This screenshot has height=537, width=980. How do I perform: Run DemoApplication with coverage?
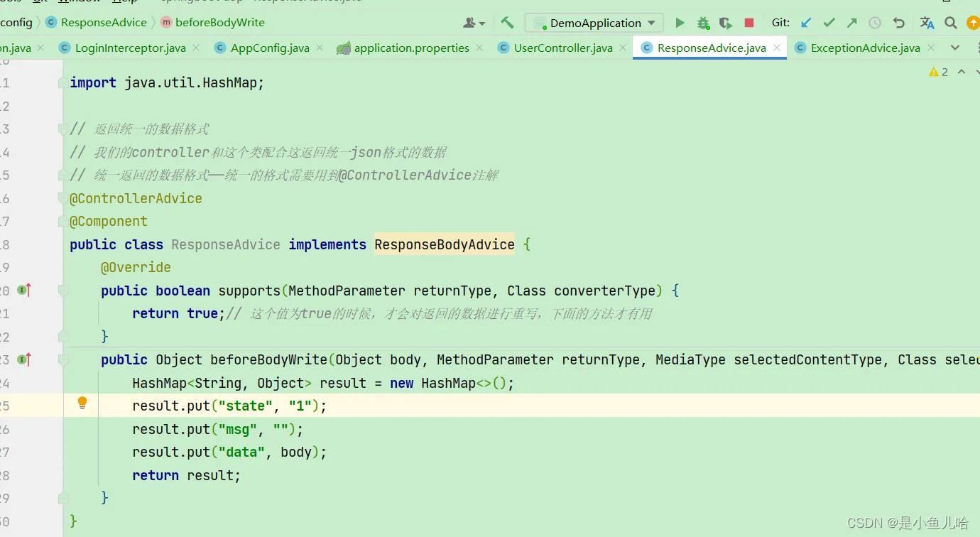coord(725,23)
